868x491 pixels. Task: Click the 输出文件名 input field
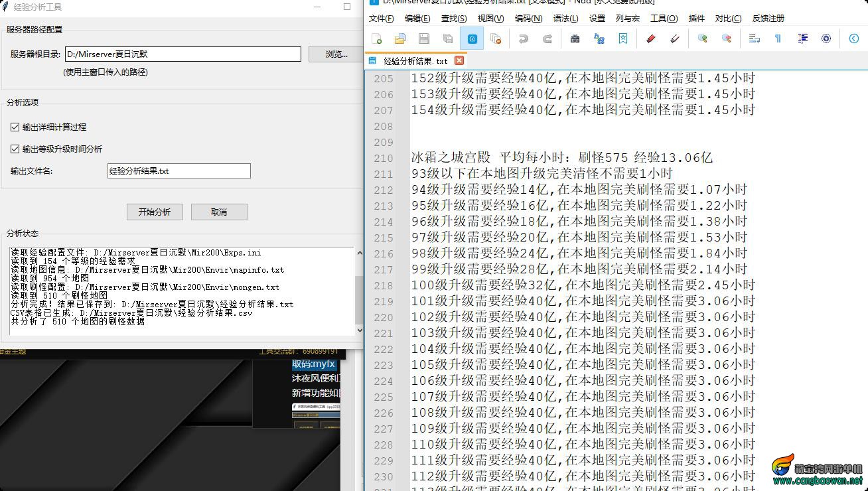[x=179, y=171]
